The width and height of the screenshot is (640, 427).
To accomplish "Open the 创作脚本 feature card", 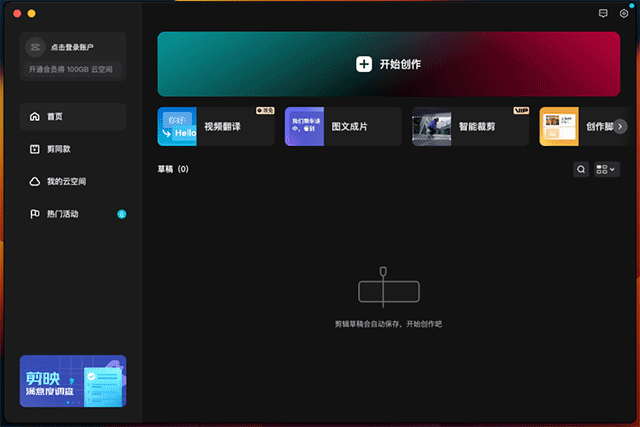I will (x=580, y=127).
